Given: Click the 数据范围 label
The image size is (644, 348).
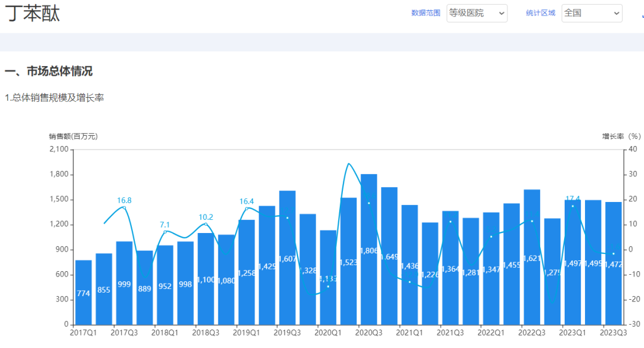Looking at the screenshot, I should click(426, 13).
